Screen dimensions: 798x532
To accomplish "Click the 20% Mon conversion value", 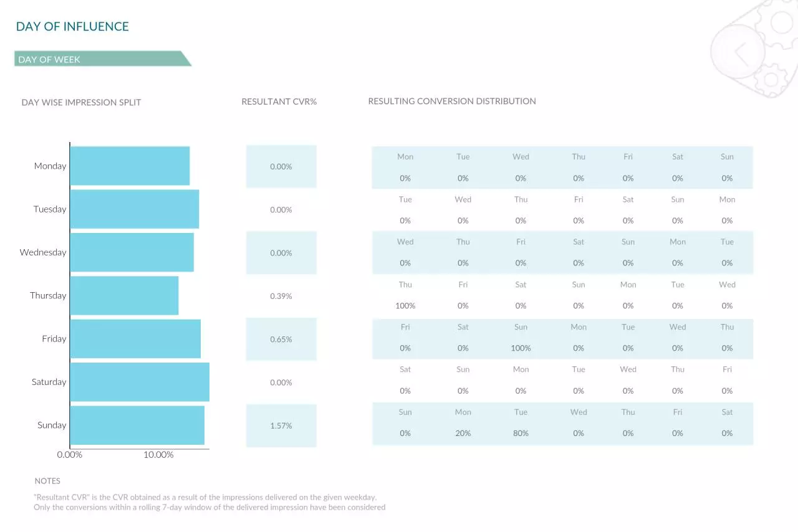I will (463, 433).
